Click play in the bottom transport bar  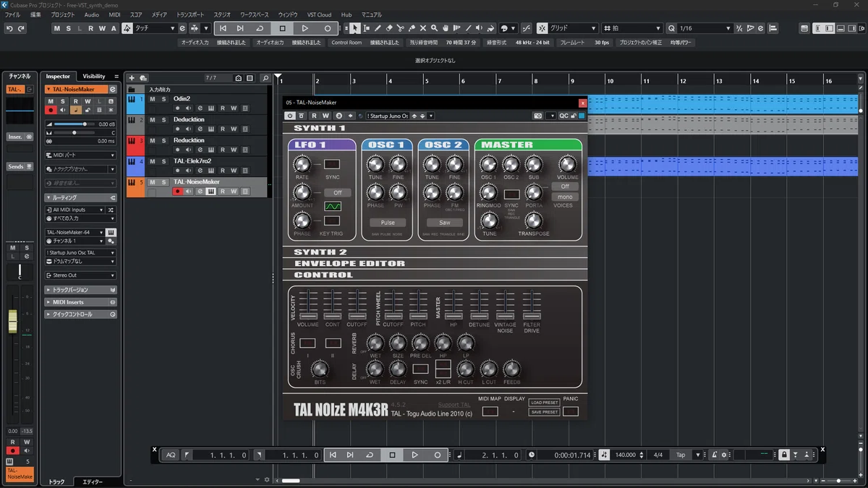point(414,455)
